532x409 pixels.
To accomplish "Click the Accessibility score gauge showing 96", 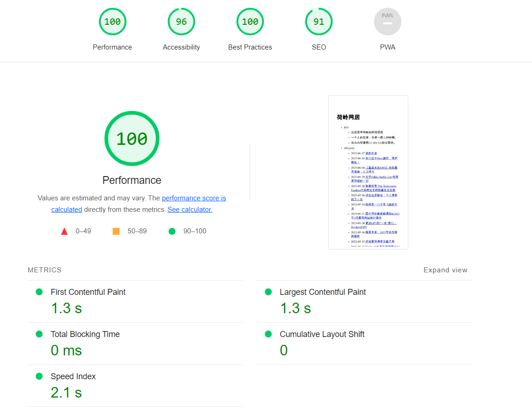I will [181, 22].
